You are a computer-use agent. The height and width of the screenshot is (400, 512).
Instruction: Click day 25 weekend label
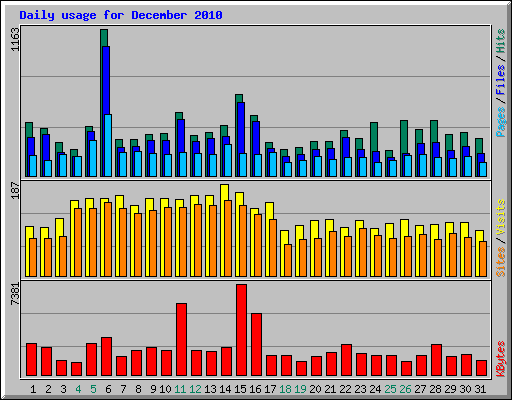pyautogui.click(x=390, y=389)
